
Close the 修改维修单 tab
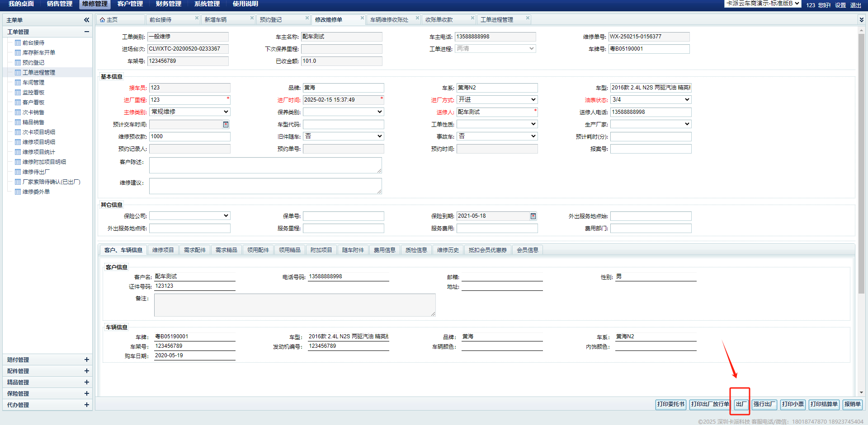(x=362, y=18)
